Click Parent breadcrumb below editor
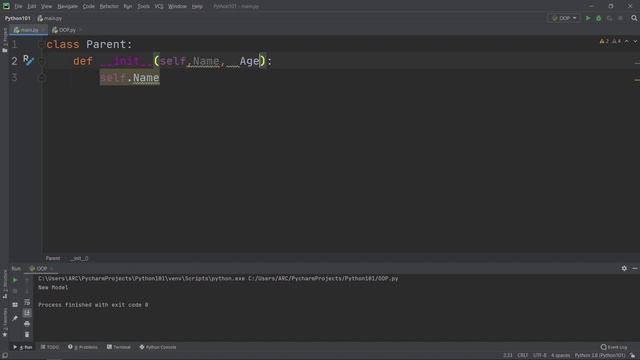The height and width of the screenshot is (360, 640). pyautogui.click(x=53, y=258)
